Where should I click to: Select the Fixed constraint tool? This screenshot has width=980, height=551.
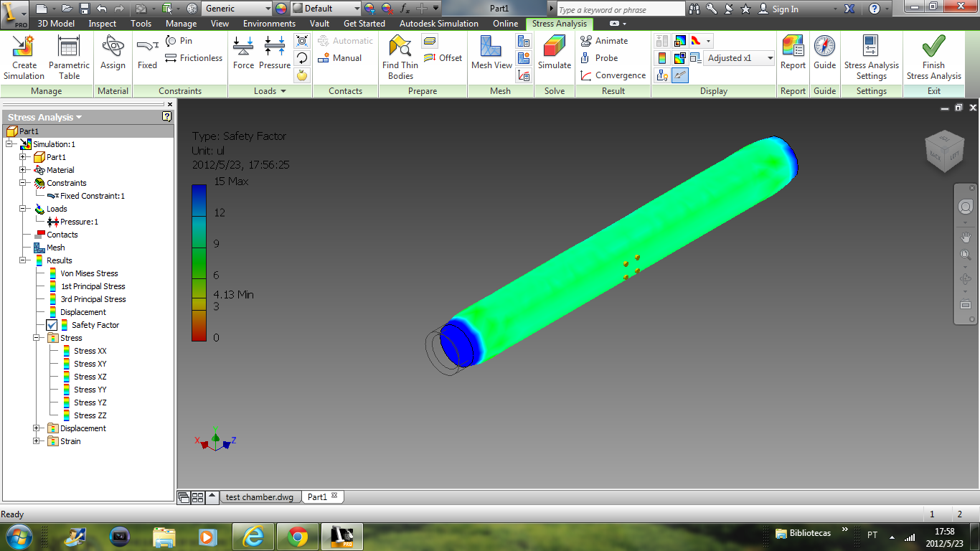point(147,55)
